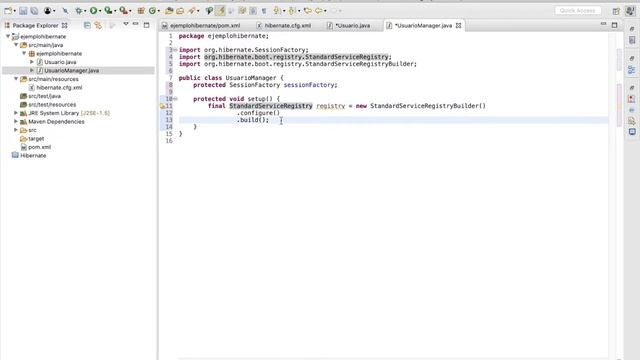The height and width of the screenshot is (360, 640).
Task: Click the New Java Package icon
Action: coord(141,11)
